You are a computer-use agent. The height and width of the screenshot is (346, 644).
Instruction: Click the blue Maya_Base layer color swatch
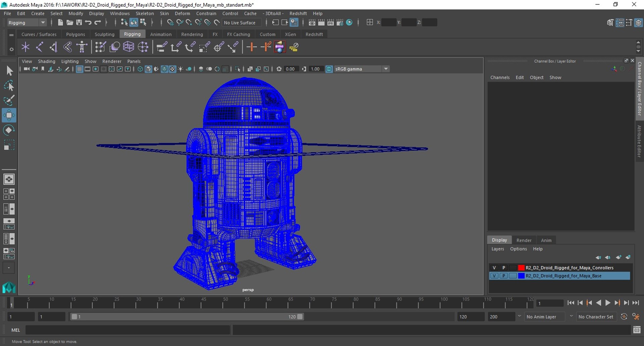(521, 276)
